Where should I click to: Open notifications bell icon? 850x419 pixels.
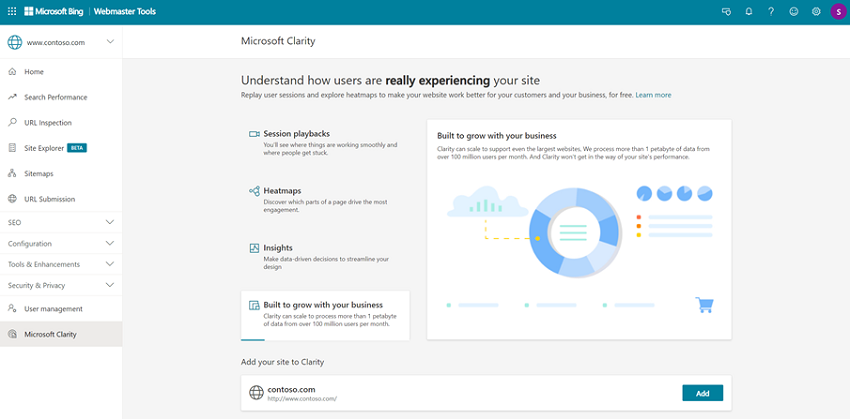pos(749,11)
